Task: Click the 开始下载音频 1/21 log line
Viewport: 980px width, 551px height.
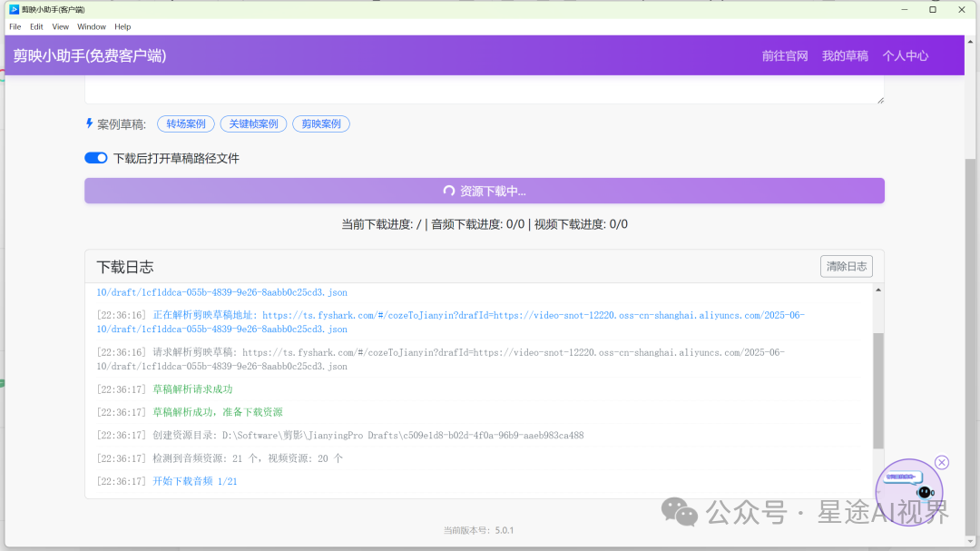Action: [195, 482]
